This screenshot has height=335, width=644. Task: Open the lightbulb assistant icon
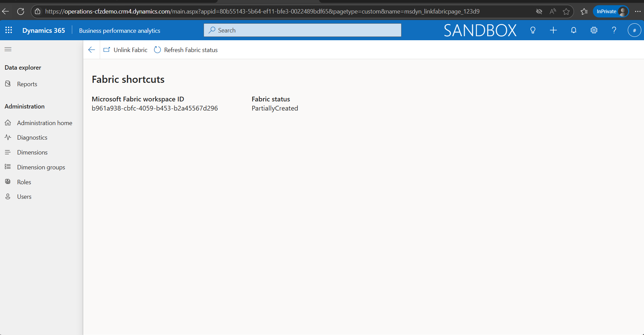(533, 30)
